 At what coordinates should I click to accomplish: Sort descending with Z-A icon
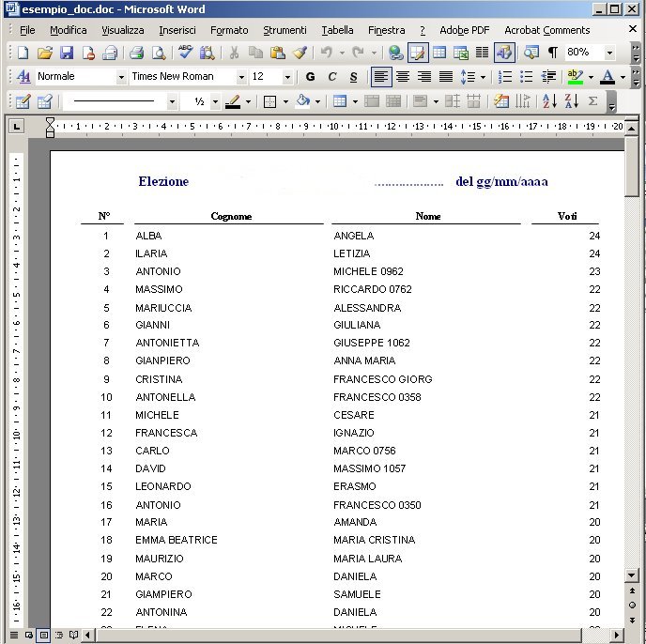[572, 101]
